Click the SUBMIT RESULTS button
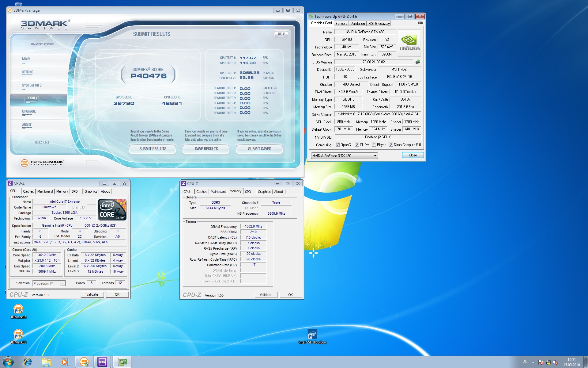Viewport: 588px width, 368px height. pyautogui.click(x=153, y=149)
